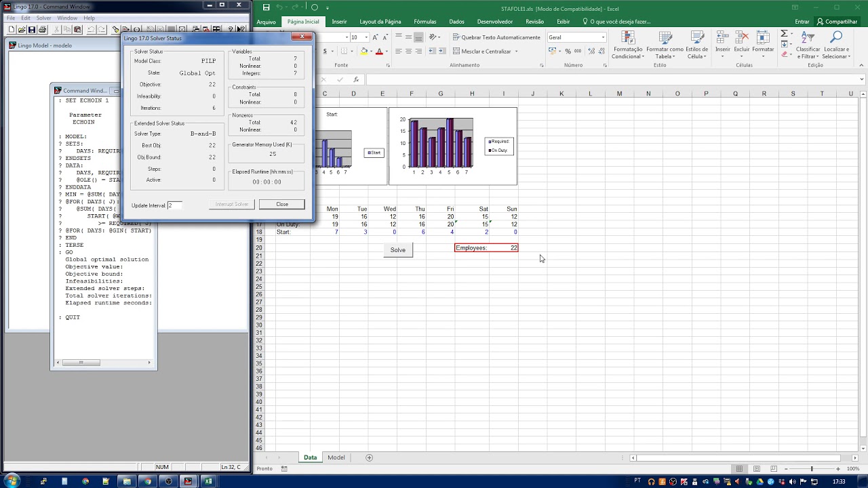Click insert function fx icon
The width and height of the screenshot is (868, 488).
coord(356,79)
